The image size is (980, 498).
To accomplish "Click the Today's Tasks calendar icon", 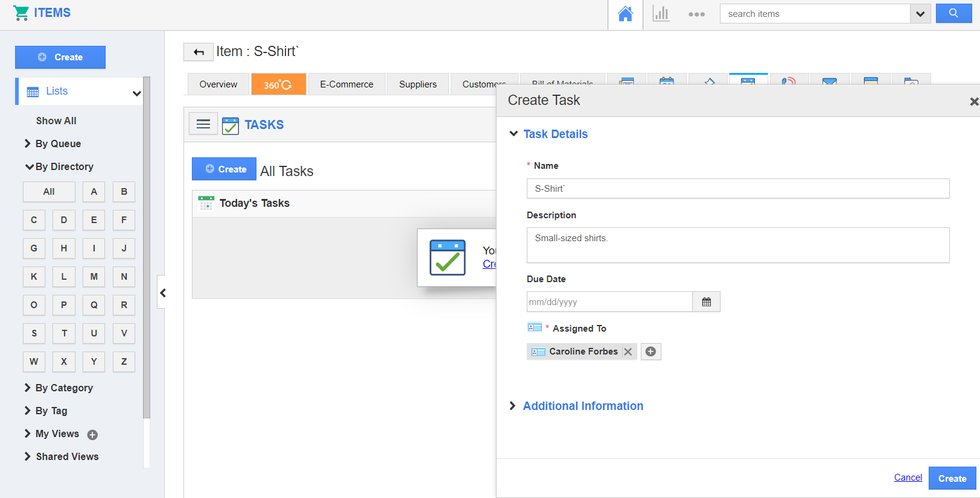I will click(206, 203).
